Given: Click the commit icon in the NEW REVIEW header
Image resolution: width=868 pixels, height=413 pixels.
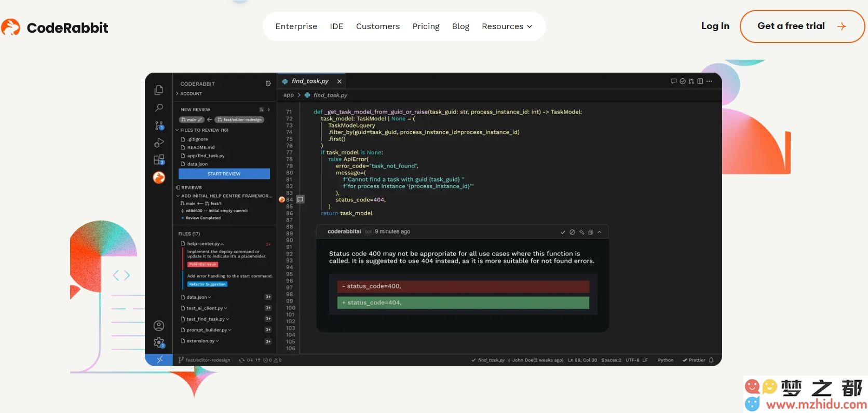Looking at the screenshot, I should click(268, 109).
